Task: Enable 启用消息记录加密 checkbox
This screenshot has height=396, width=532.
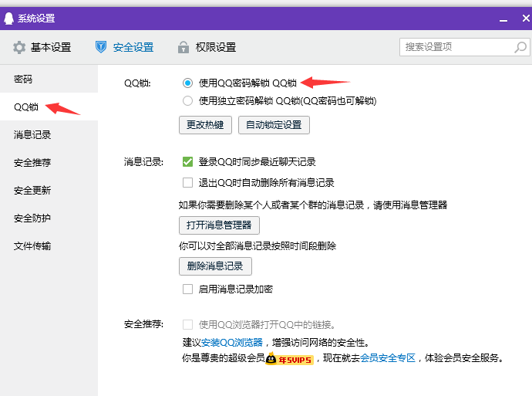Action: click(187, 289)
